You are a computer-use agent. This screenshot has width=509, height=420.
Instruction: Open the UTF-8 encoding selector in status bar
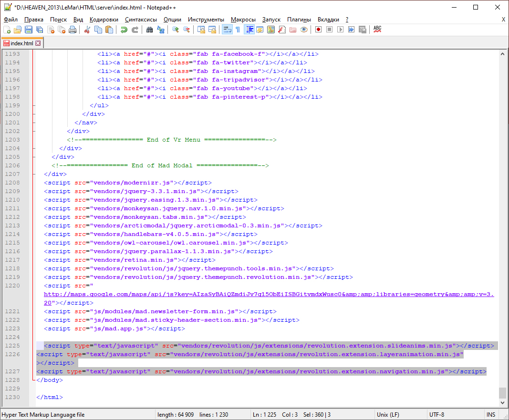pos(436,415)
